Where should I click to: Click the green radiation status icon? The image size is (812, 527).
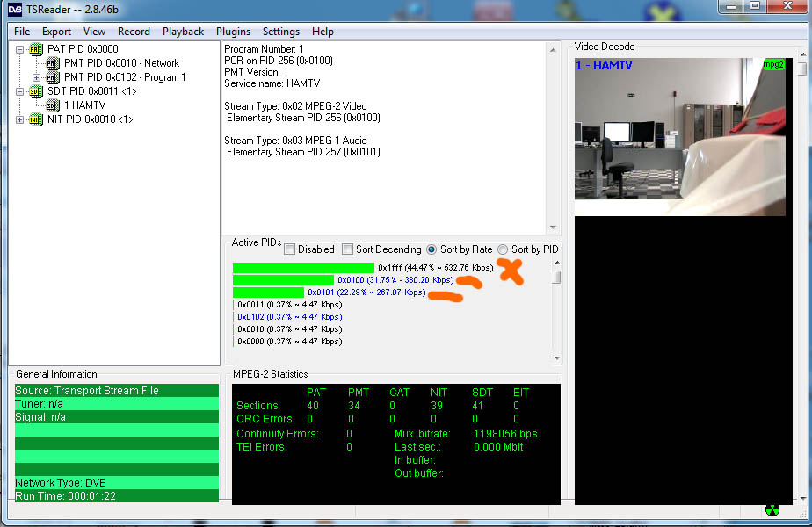[x=772, y=510]
